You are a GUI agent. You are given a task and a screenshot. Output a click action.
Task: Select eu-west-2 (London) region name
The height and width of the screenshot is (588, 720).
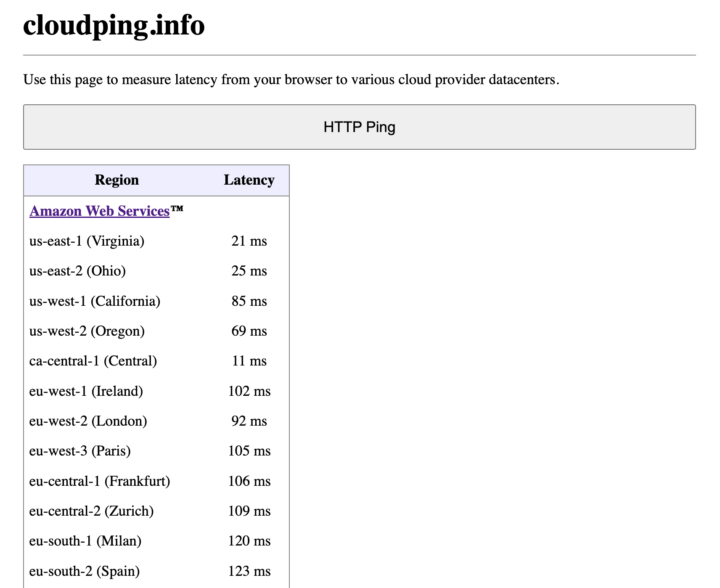point(88,421)
